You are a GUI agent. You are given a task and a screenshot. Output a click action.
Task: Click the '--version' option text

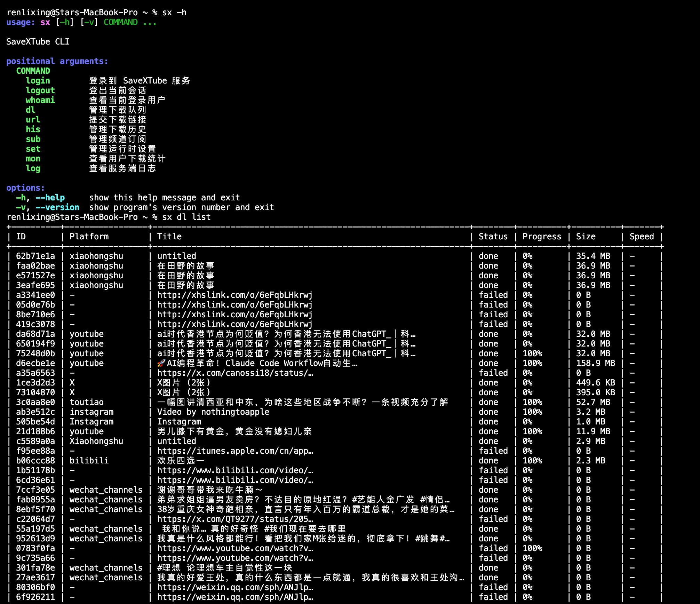point(57,207)
